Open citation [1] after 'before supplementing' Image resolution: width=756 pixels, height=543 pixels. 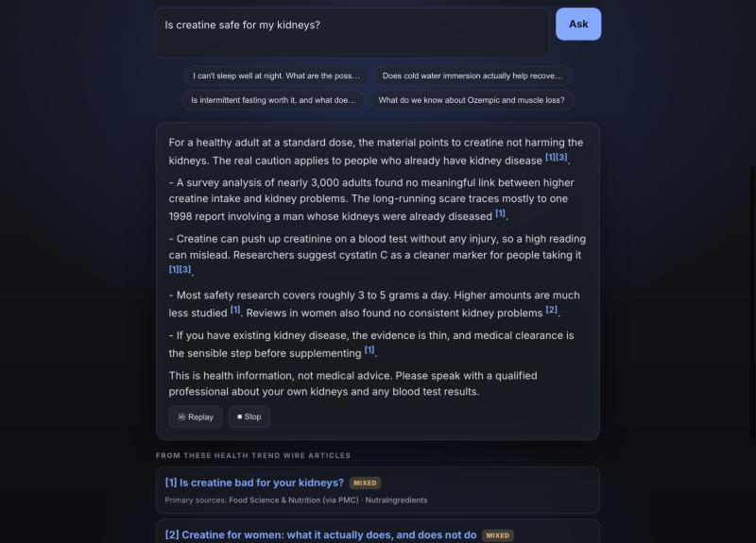(x=369, y=349)
